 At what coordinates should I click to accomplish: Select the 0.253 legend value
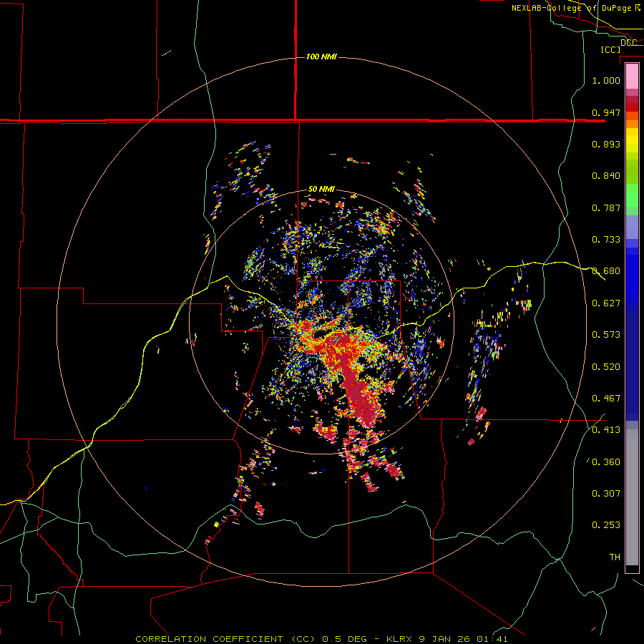[x=606, y=525]
